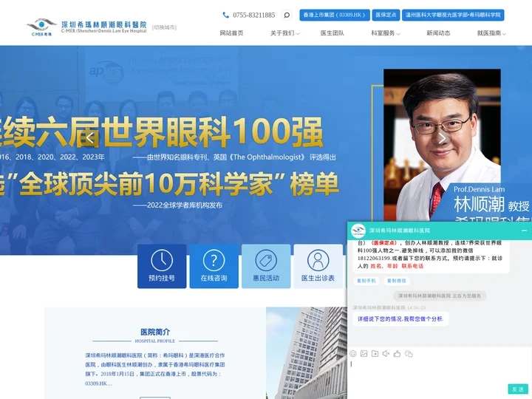Click send file folder icon in chat
Image resolution: width=532 pixels, height=399 pixels.
coord(375,354)
